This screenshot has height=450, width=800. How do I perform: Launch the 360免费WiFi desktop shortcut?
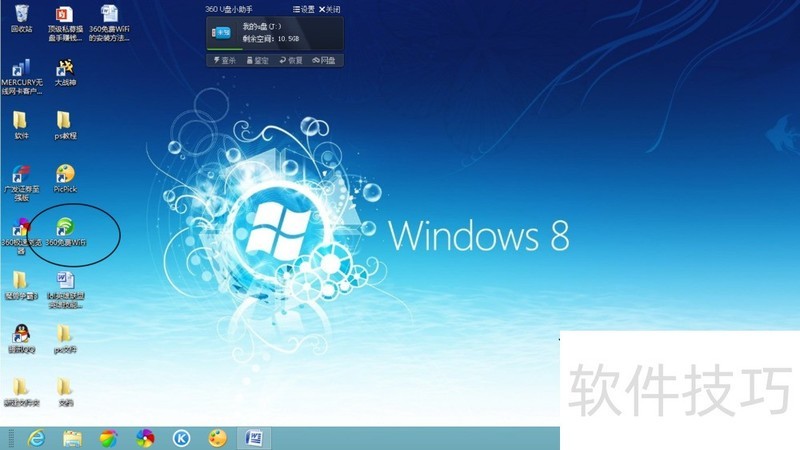[x=65, y=232]
